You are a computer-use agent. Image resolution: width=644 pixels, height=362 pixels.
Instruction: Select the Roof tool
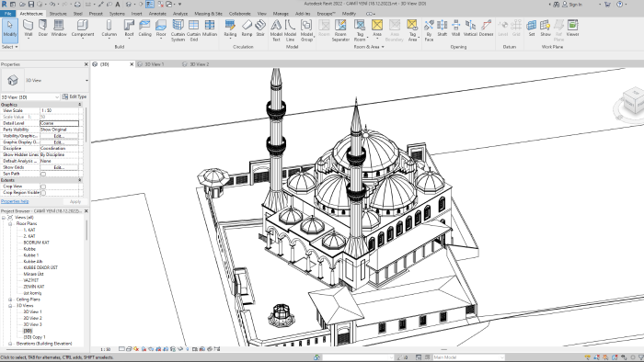129,28
